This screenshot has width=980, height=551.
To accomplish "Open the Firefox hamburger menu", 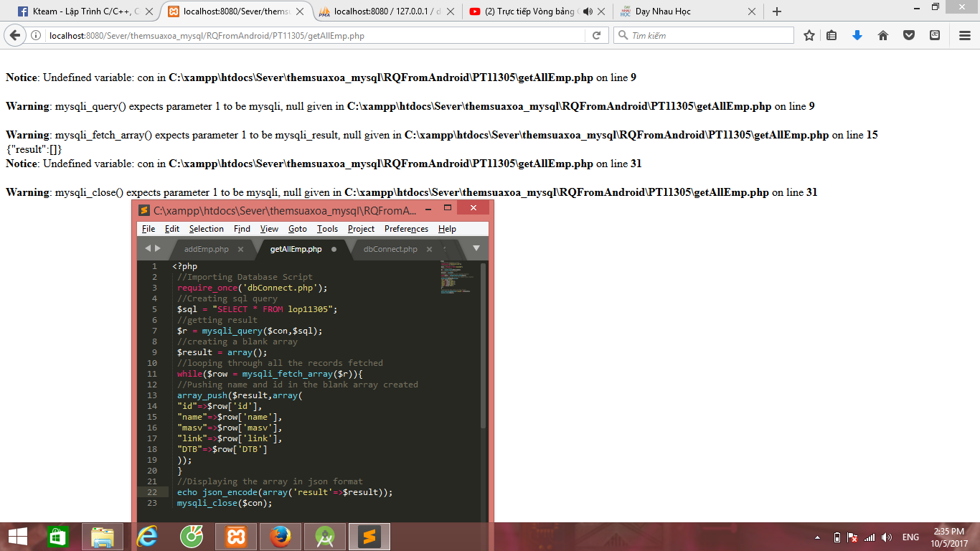I will point(965,35).
